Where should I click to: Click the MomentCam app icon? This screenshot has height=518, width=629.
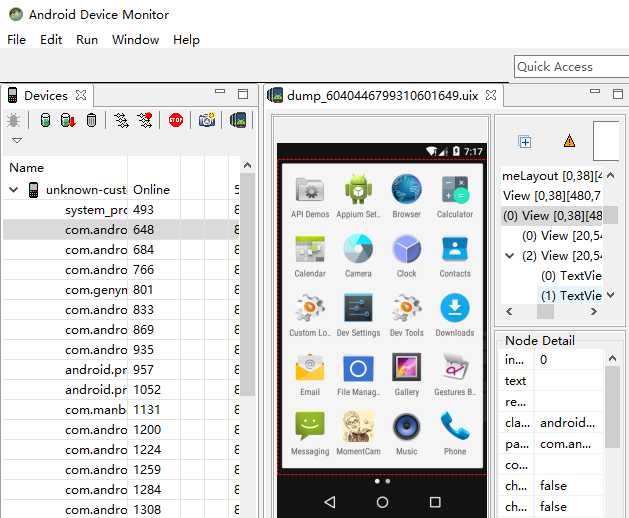pyautogui.click(x=358, y=426)
